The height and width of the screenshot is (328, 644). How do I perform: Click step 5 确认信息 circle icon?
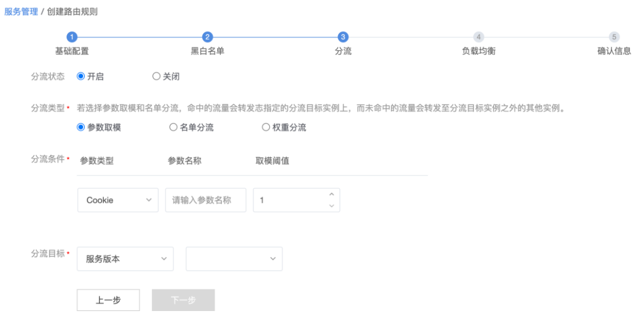point(614,37)
